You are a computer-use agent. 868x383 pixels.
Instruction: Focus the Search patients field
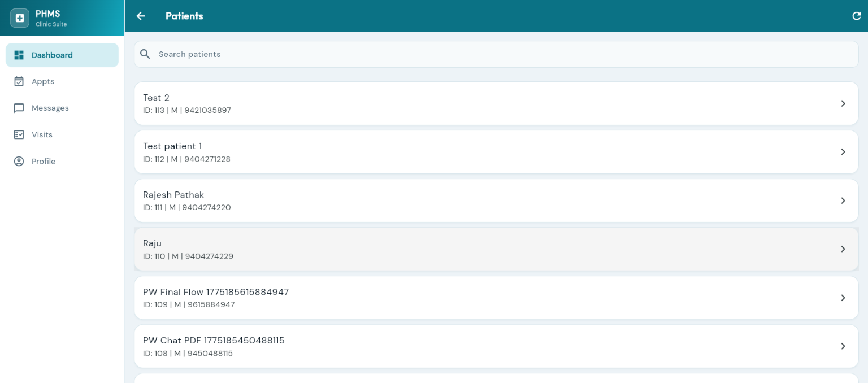tap(496, 54)
